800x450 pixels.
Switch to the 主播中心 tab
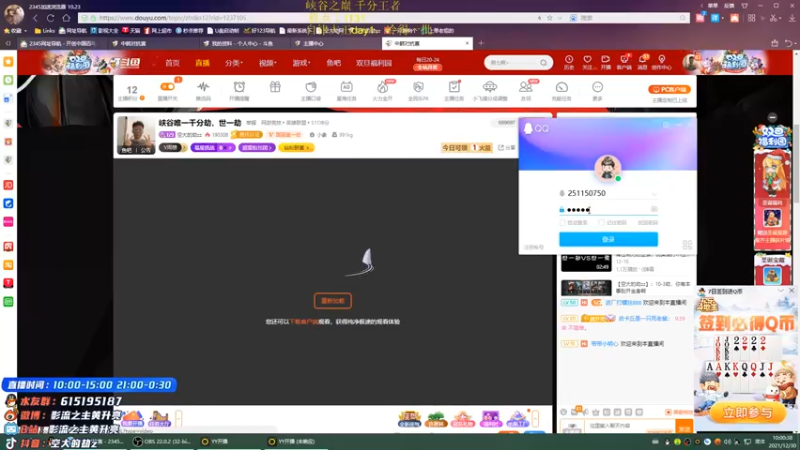point(313,43)
